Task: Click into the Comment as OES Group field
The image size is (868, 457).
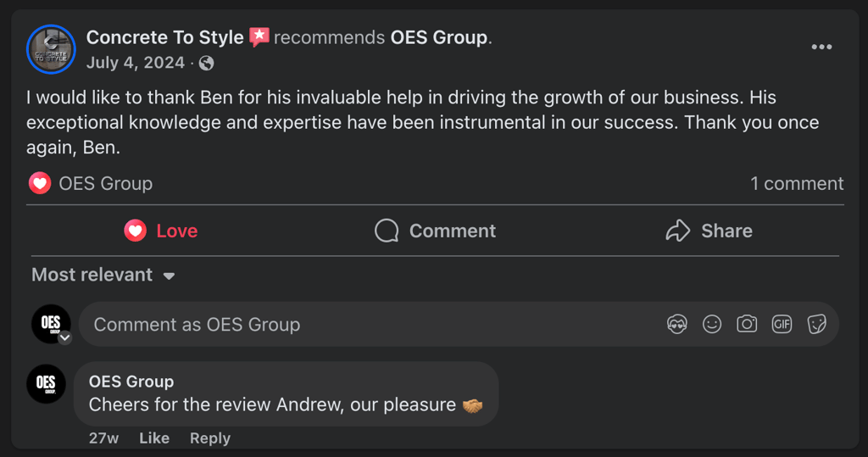Action: point(364,324)
